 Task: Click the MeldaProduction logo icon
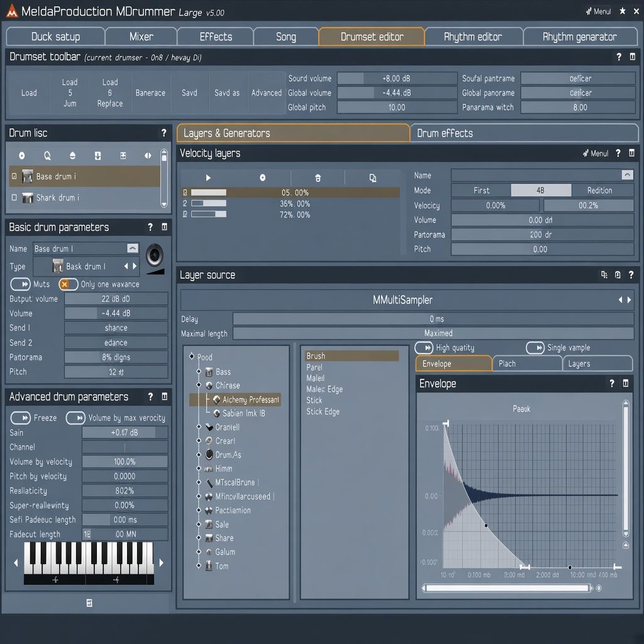pos(12,11)
